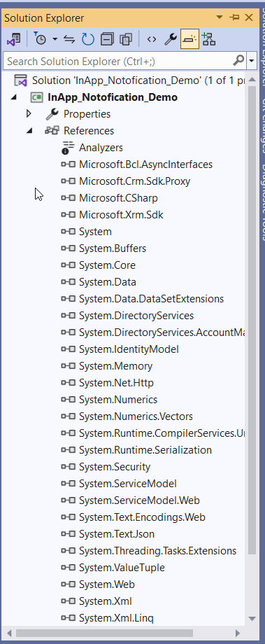The image size is (265, 644).
Task: Collapse All items in Solution Explorer
Action: pos(107,39)
